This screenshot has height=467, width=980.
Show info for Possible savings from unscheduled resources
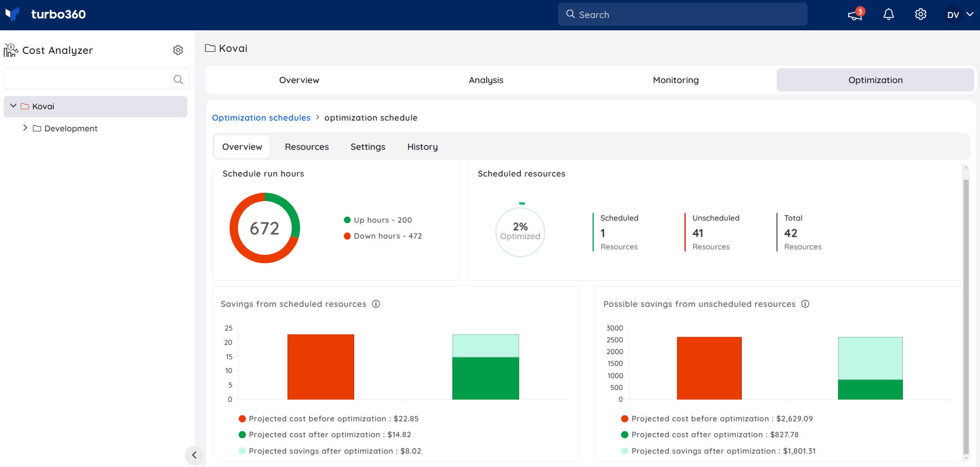[x=805, y=304]
